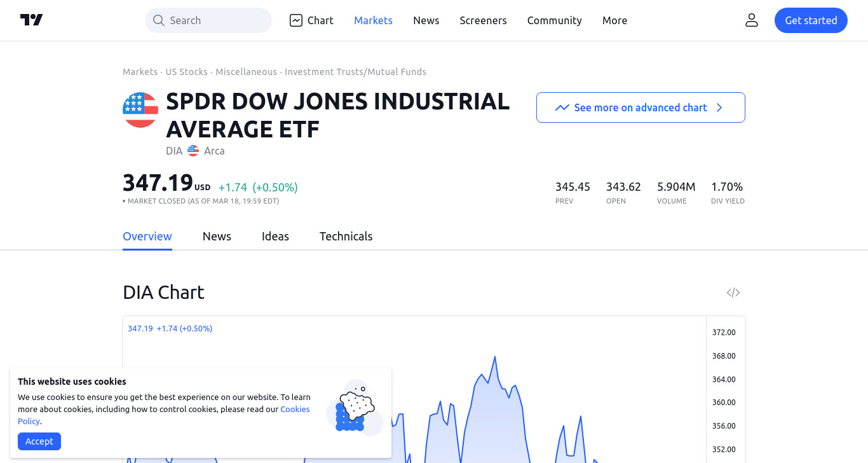
Task: Go to Miscellaneous breadcrumb link
Action: pos(247,72)
